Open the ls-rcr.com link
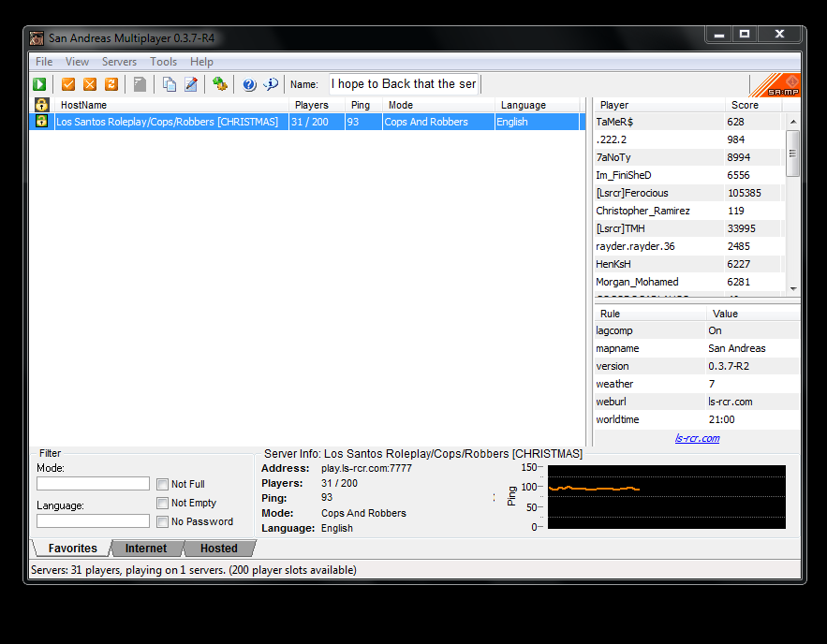The image size is (827, 644). [x=697, y=438]
